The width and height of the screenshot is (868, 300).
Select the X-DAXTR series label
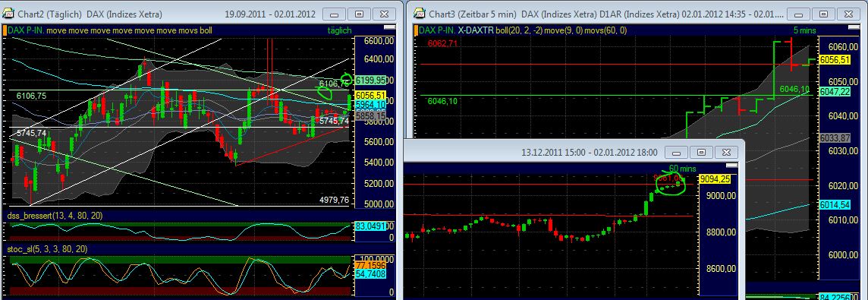[476, 30]
